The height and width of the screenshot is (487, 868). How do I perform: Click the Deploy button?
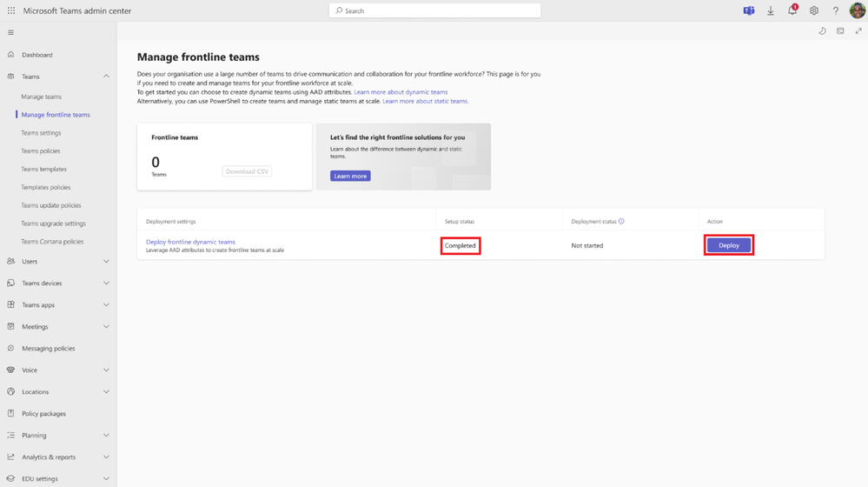coord(728,245)
